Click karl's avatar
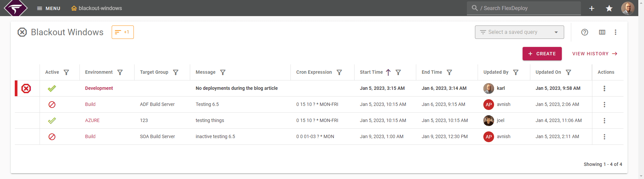 (x=489, y=88)
